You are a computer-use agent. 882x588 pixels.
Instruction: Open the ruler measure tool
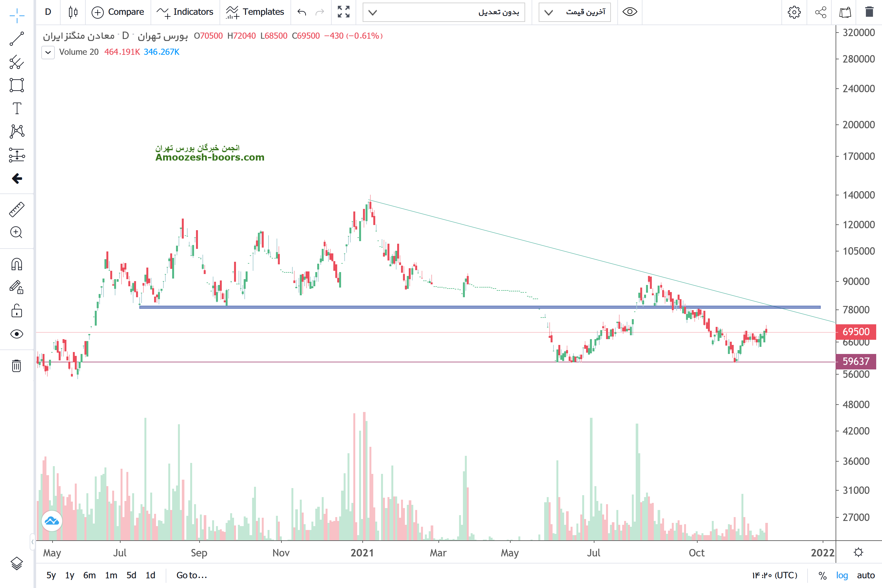tap(16, 209)
